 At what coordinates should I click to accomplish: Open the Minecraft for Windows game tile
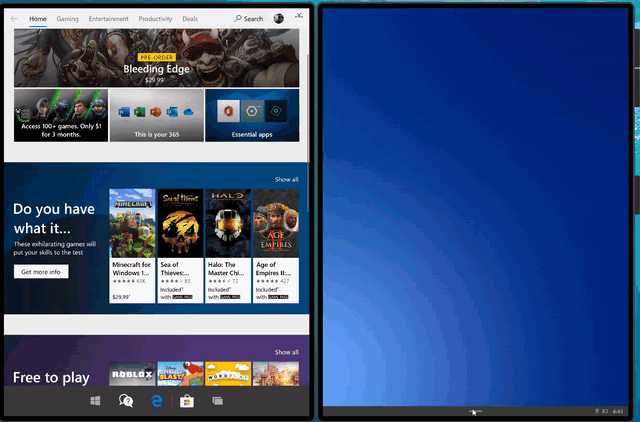(132, 245)
